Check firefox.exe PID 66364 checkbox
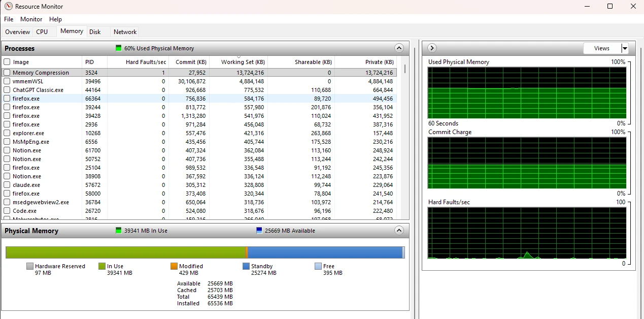 point(7,99)
